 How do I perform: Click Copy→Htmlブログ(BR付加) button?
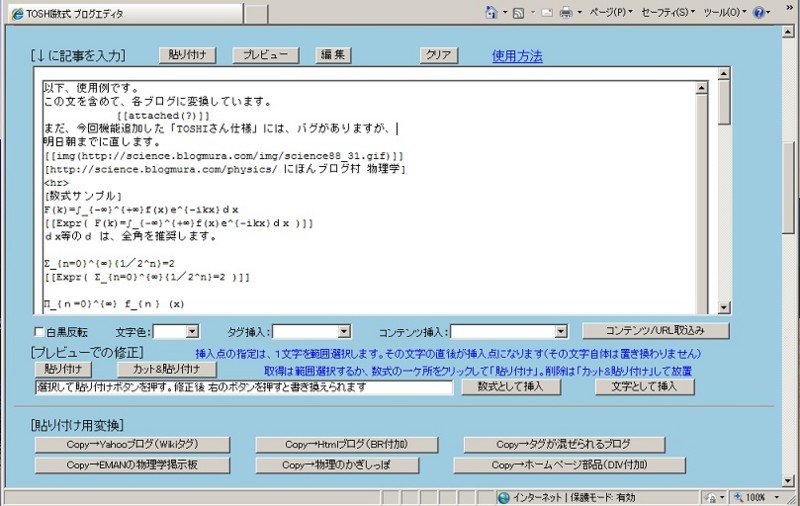click(346, 444)
